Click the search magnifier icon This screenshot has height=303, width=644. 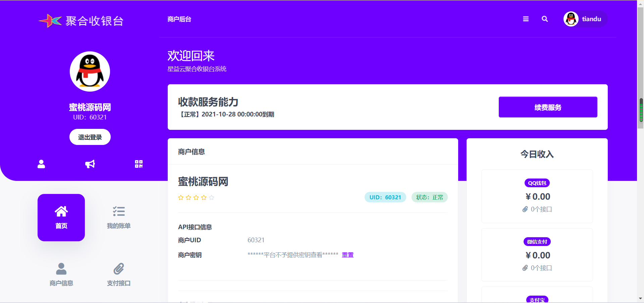544,19
